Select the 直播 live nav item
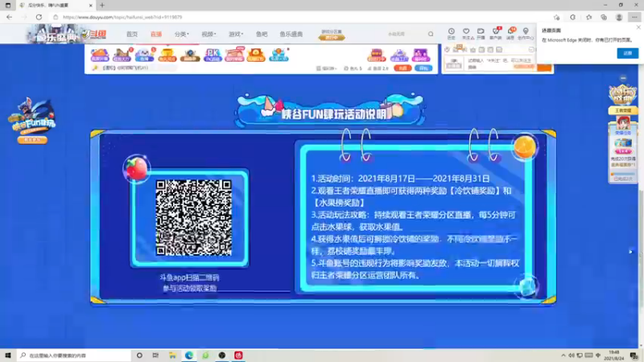644x362 pixels. tap(156, 34)
